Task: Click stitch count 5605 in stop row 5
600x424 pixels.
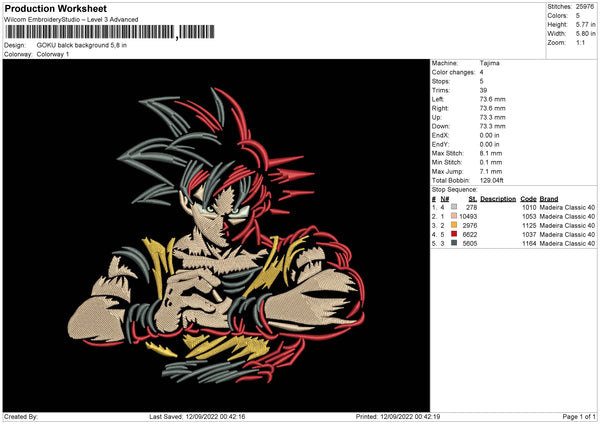Action: click(470, 243)
